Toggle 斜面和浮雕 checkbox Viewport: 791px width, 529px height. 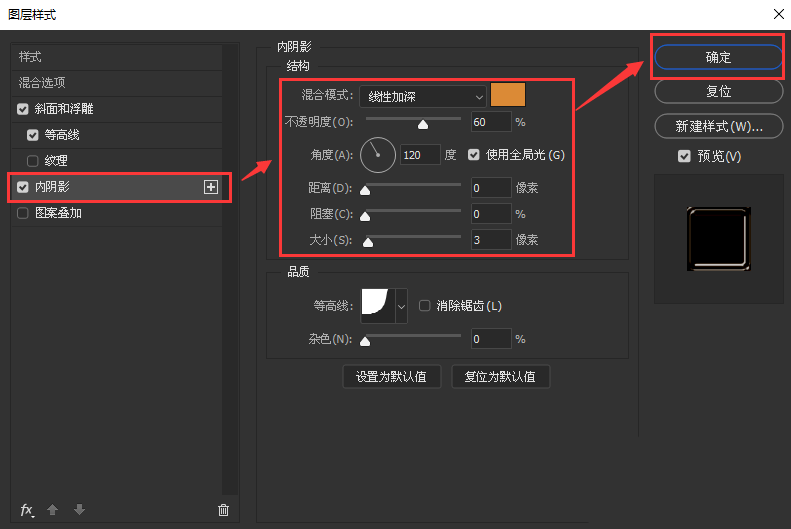23,109
